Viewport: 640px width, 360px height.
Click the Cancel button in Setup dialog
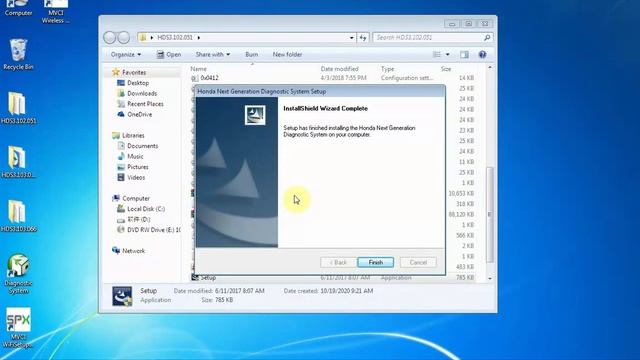(x=418, y=262)
